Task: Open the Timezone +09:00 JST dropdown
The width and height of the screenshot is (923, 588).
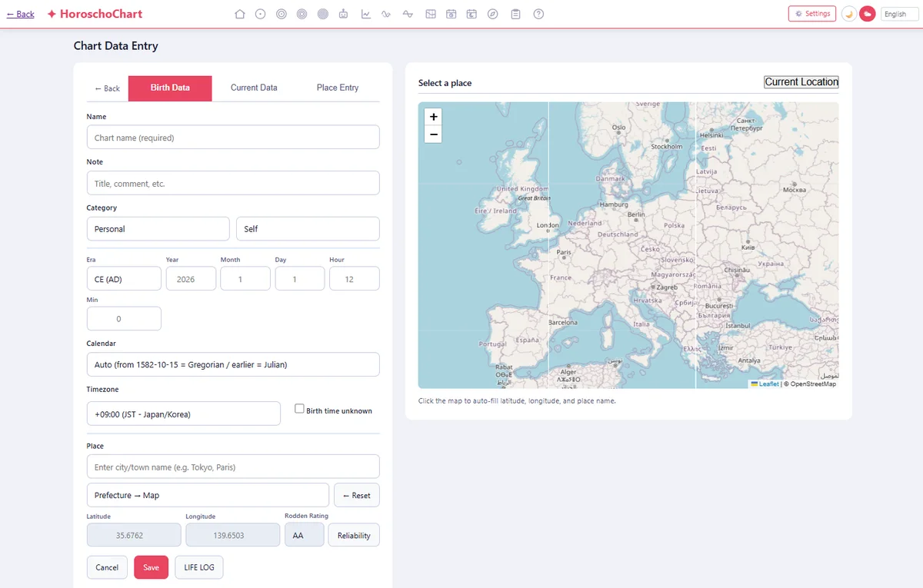Action: pos(183,414)
